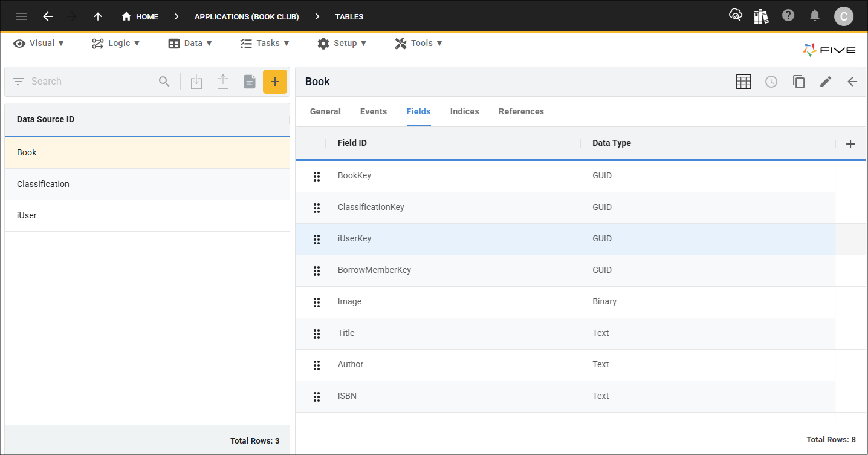Click the up arrow navigation icon

click(x=98, y=16)
